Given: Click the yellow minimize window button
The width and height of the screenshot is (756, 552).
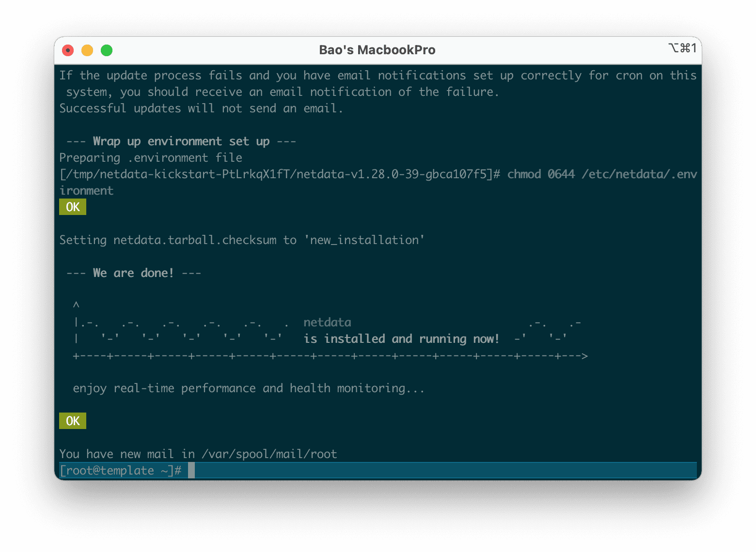Looking at the screenshot, I should click(x=87, y=50).
